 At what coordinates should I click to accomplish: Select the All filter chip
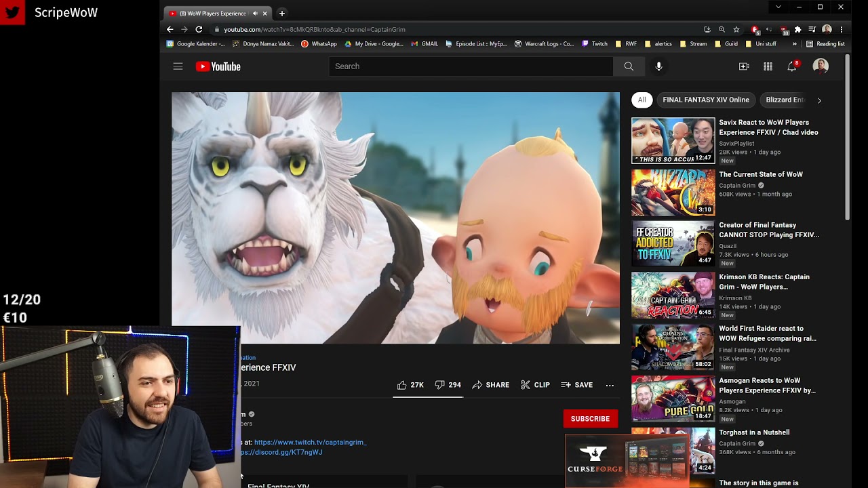click(642, 100)
